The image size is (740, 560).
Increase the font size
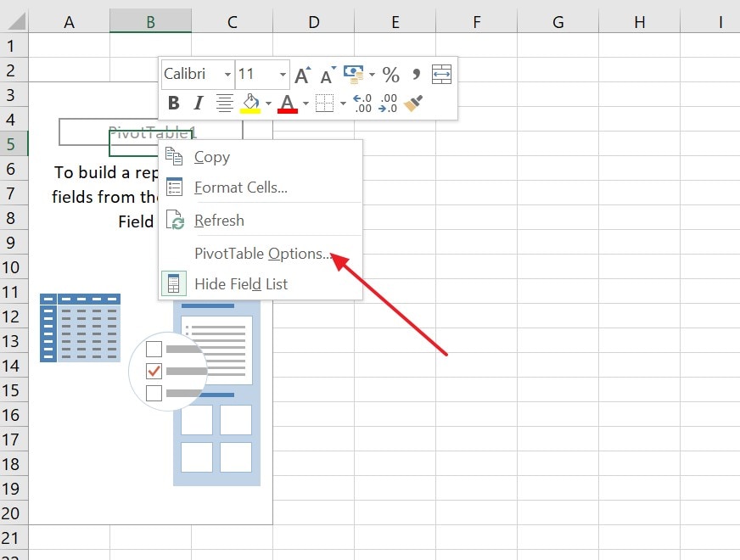click(302, 74)
